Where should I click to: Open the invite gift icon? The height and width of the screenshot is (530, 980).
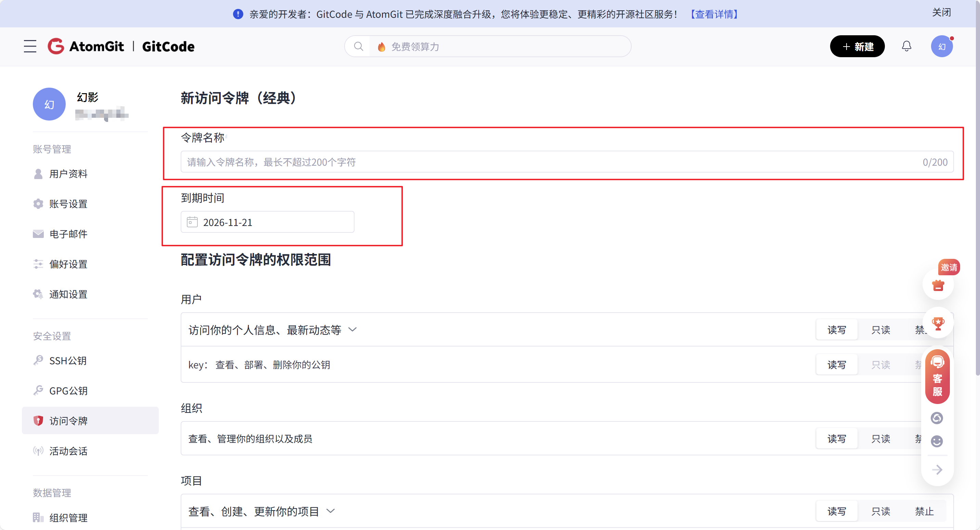[x=938, y=286]
